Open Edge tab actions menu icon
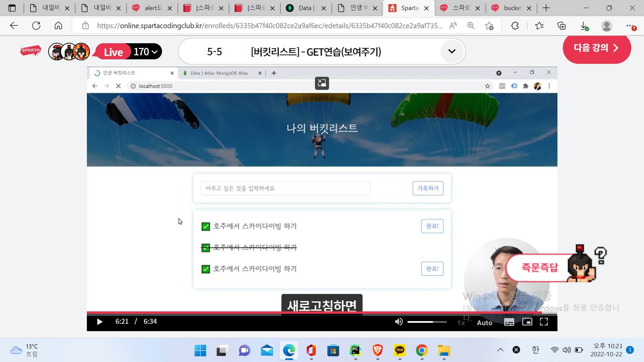Image resolution: width=644 pixels, height=362 pixels. [x=12, y=8]
